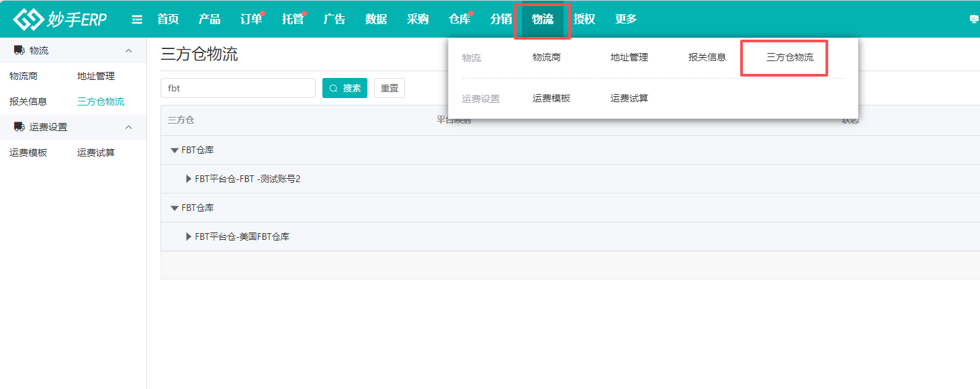Collapse the sidebar 运费设置 section chevron
Viewport: 980px width, 389px height.
point(129,127)
